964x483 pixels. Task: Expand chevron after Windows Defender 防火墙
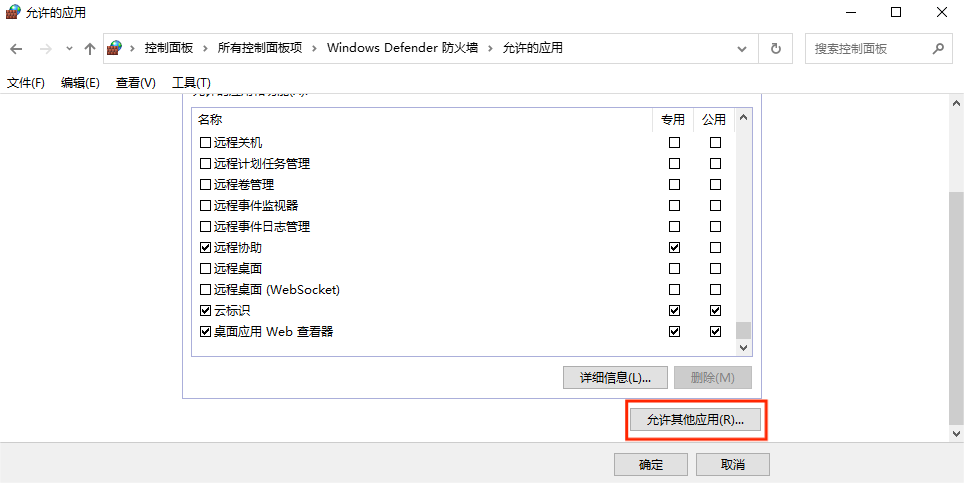point(491,48)
